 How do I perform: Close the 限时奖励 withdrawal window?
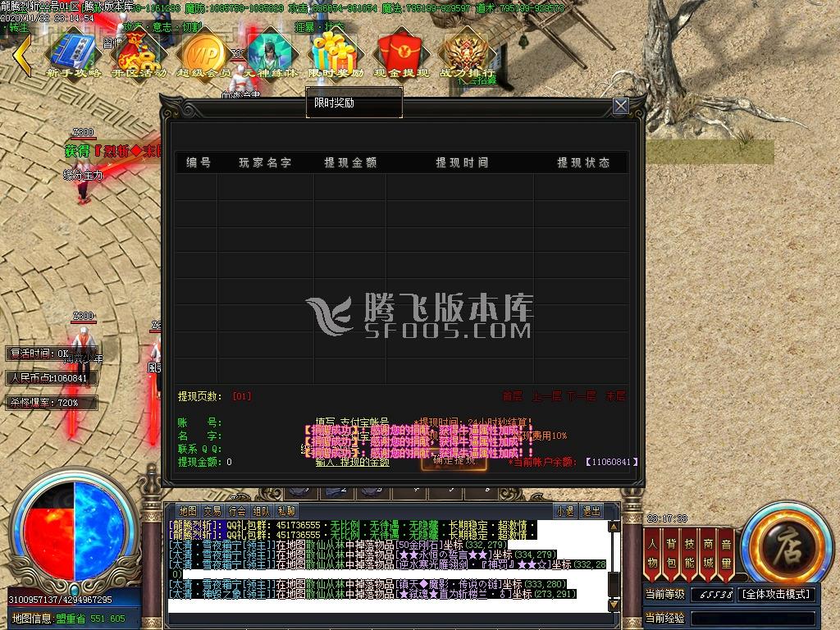[x=620, y=106]
